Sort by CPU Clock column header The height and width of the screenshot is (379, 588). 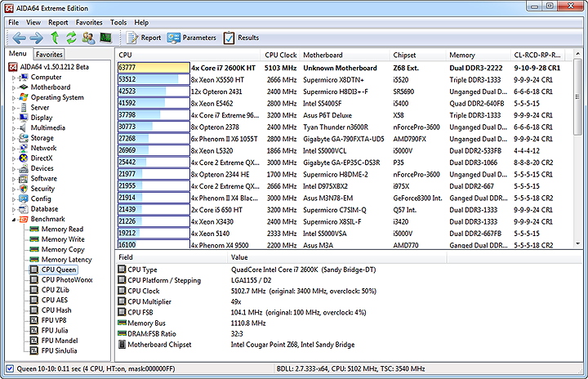(x=280, y=56)
